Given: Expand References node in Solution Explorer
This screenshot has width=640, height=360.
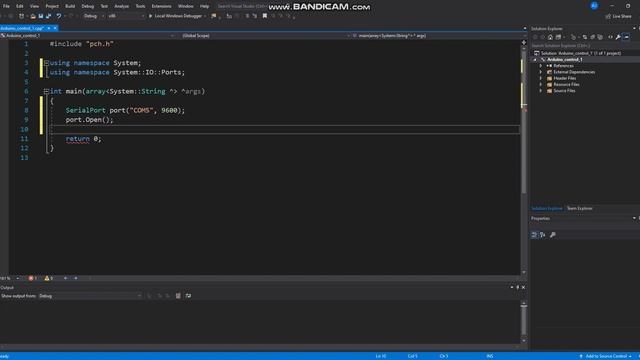Looking at the screenshot, I should 541,66.
